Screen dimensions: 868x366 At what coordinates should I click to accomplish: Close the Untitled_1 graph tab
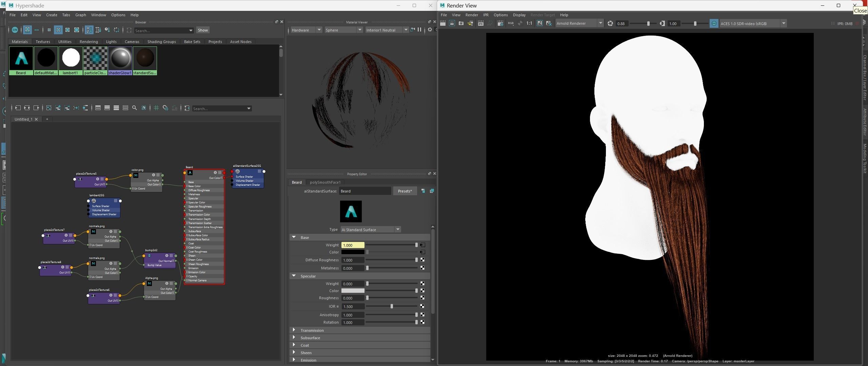click(x=36, y=119)
